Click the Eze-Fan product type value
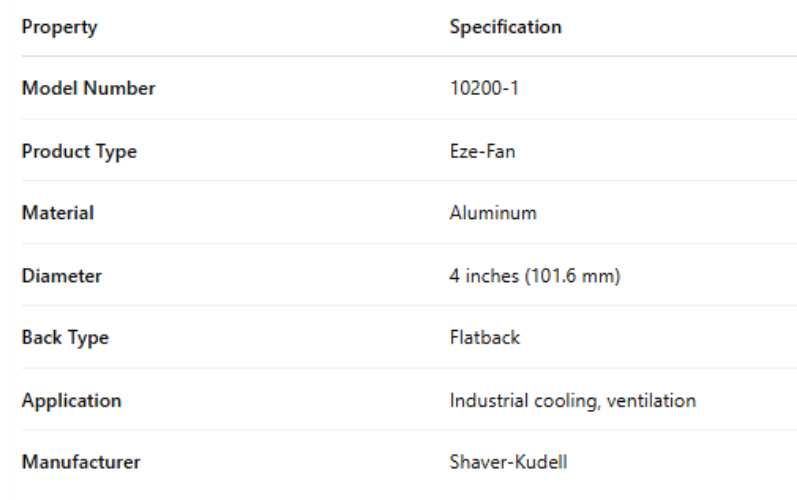The image size is (797, 500). click(481, 151)
